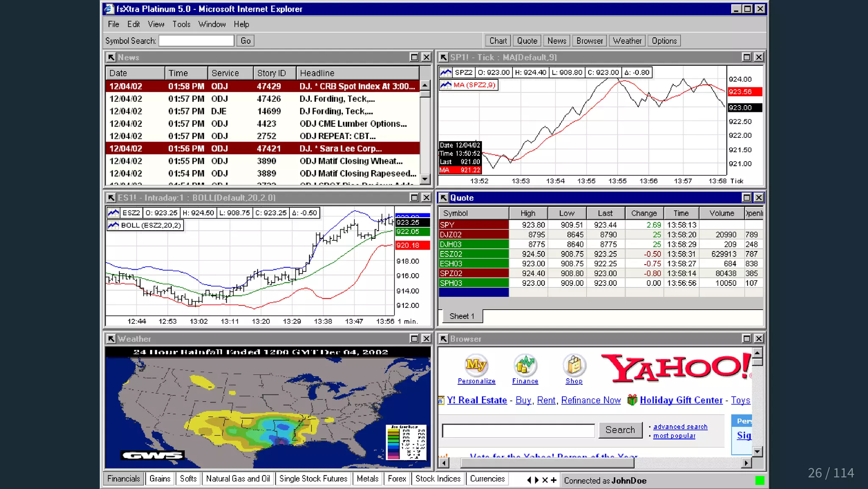Click the Weather panel arrow icon
The height and width of the screenshot is (489, 868).
(111, 338)
